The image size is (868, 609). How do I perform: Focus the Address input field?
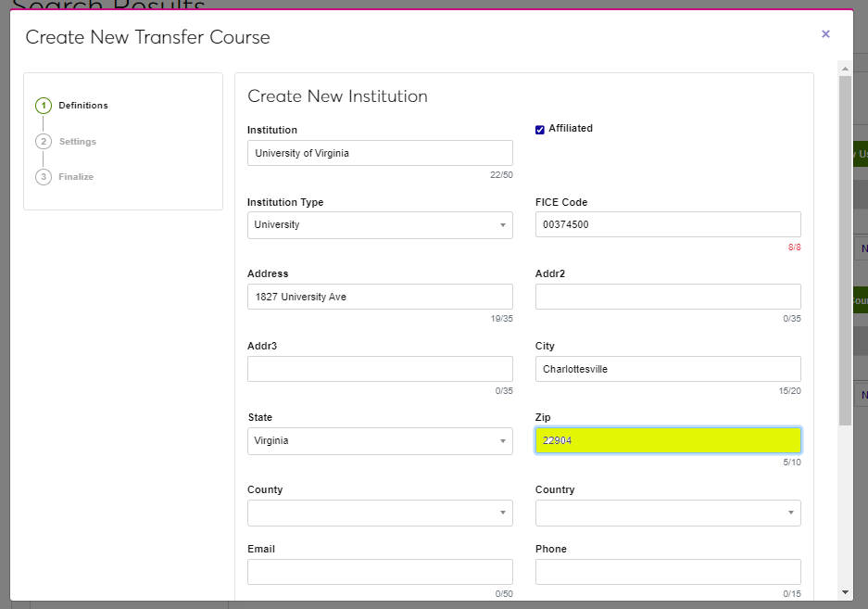click(380, 297)
